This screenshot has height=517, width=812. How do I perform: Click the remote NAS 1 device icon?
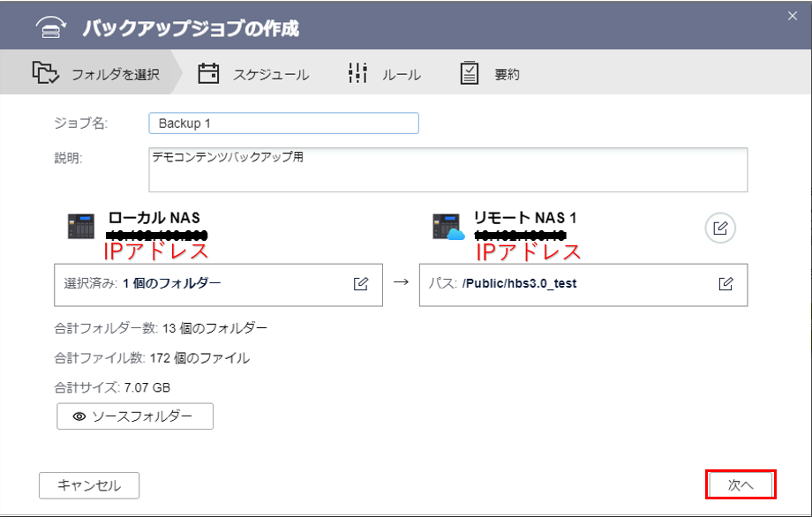[448, 226]
